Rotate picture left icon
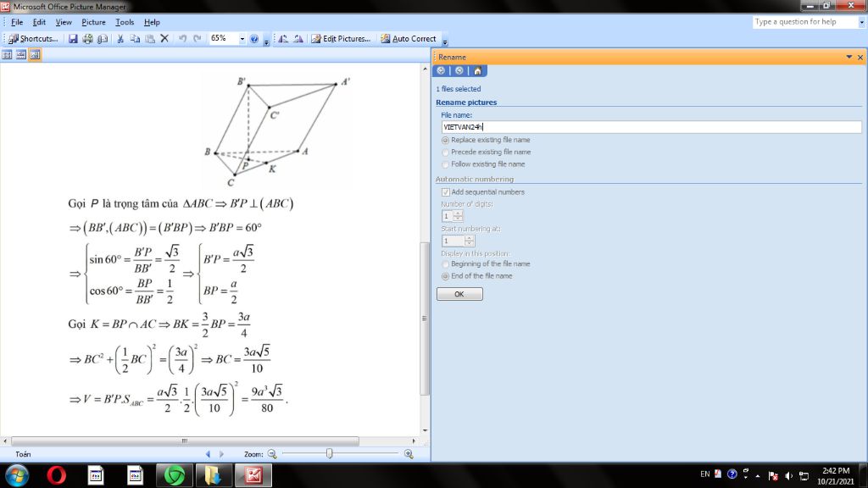Viewport: 868px width, 488px height. (283, 39)
